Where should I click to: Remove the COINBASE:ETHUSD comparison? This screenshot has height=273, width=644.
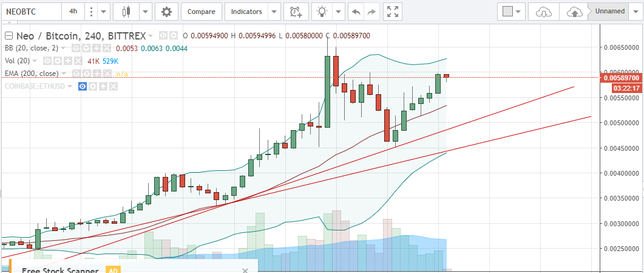click(x=114, y=86)
